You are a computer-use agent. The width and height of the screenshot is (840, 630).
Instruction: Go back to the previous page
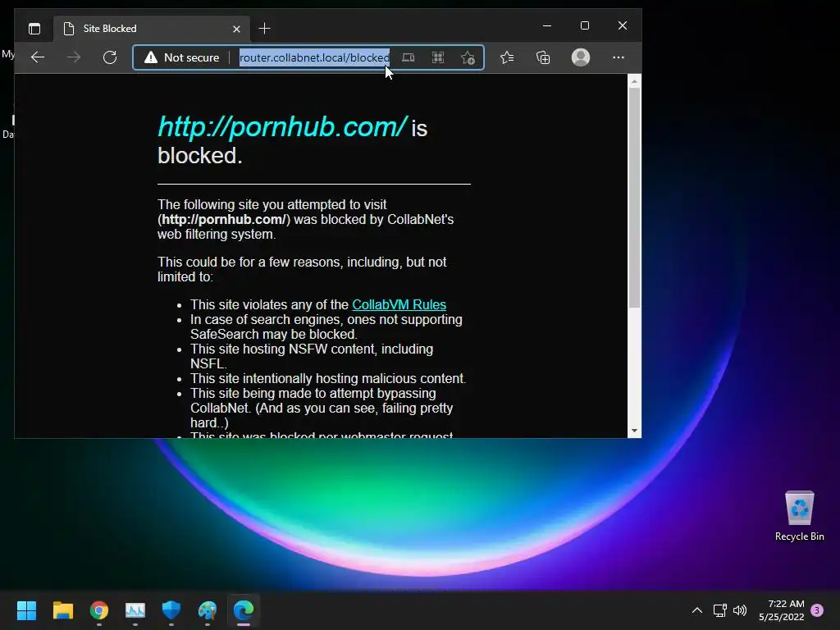click(38, 57)
